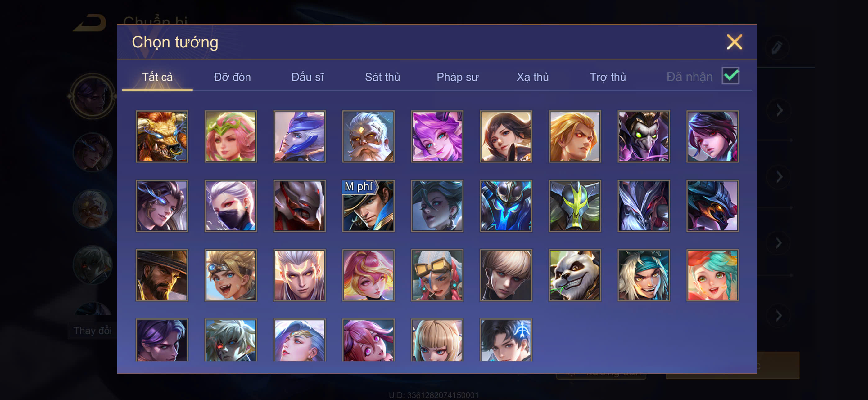This screenshot has height=400, width=868.
Task: Toggle the 'Đã nhận' checkbox
Action: (730, 76)
